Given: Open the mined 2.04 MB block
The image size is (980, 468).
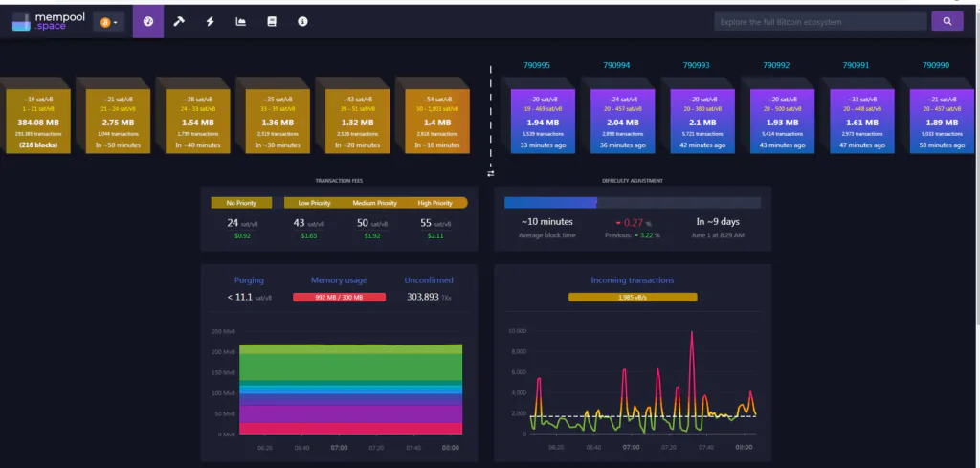Looking at the screenshot, I should [622, 122].
